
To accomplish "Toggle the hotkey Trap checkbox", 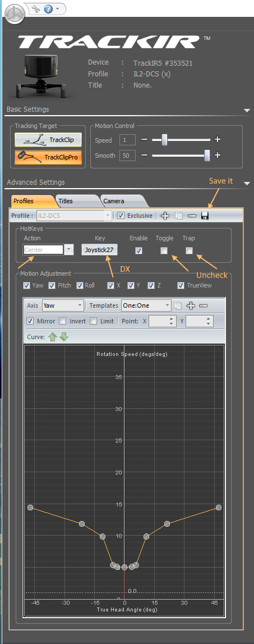I will coord(189,250).
